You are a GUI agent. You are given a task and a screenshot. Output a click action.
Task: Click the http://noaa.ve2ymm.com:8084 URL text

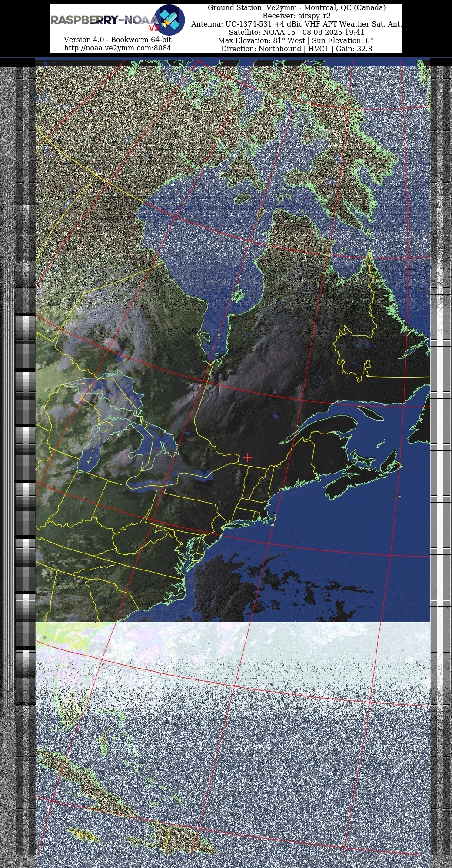point(117,48)
